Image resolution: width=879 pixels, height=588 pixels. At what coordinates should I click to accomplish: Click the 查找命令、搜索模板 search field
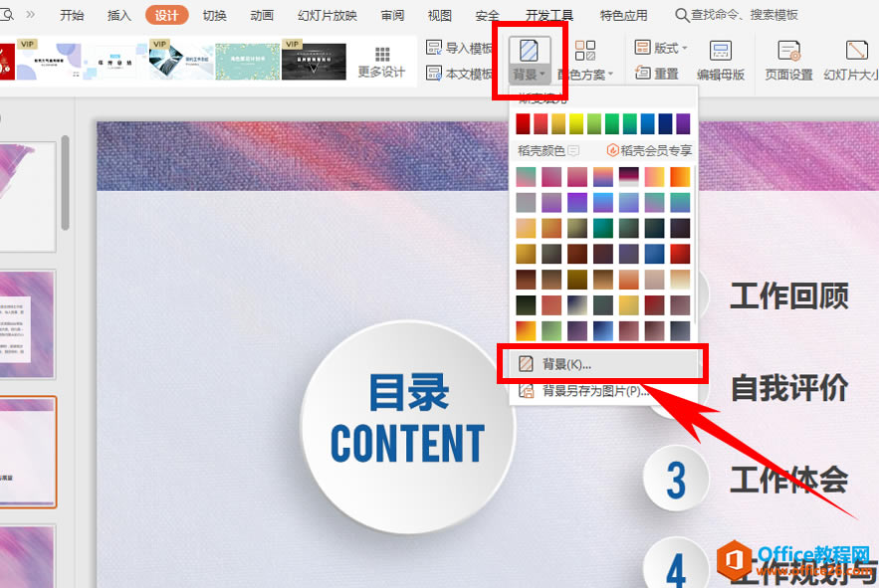click(x=744, y=15)
